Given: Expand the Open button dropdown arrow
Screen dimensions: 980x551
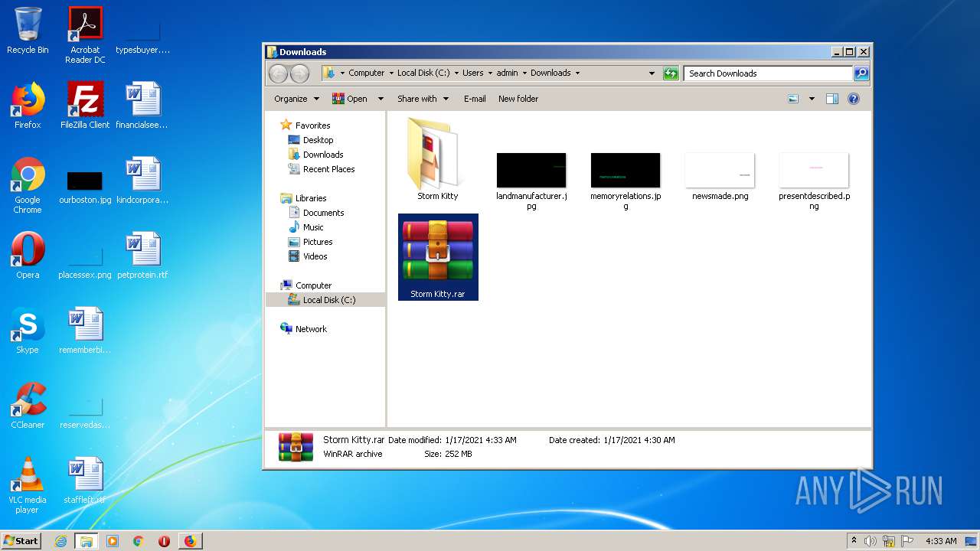Looking at the screenshot, I should (381, 99).
